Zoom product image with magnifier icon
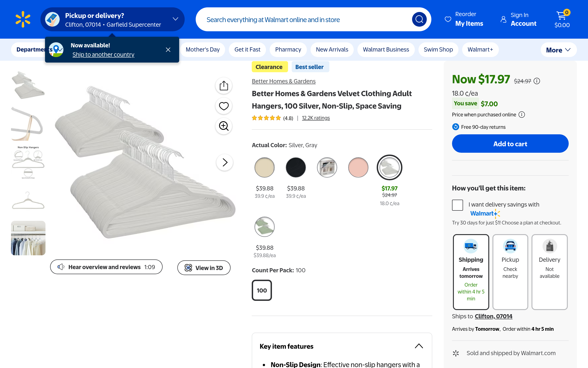The height and width of the screenshot is (368, 588). point(224,126)
